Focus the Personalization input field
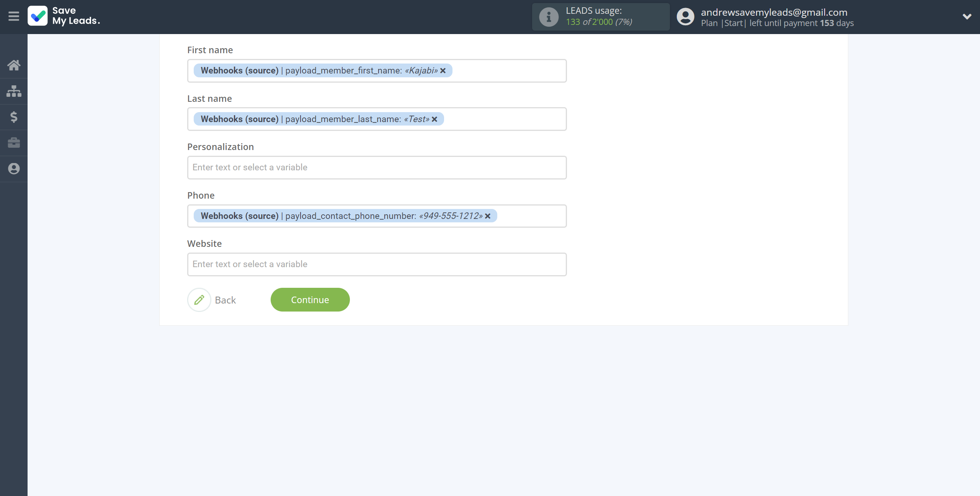The width and height of the screenshot is (980, 496). pyautogui.click(x=377, y=168)
